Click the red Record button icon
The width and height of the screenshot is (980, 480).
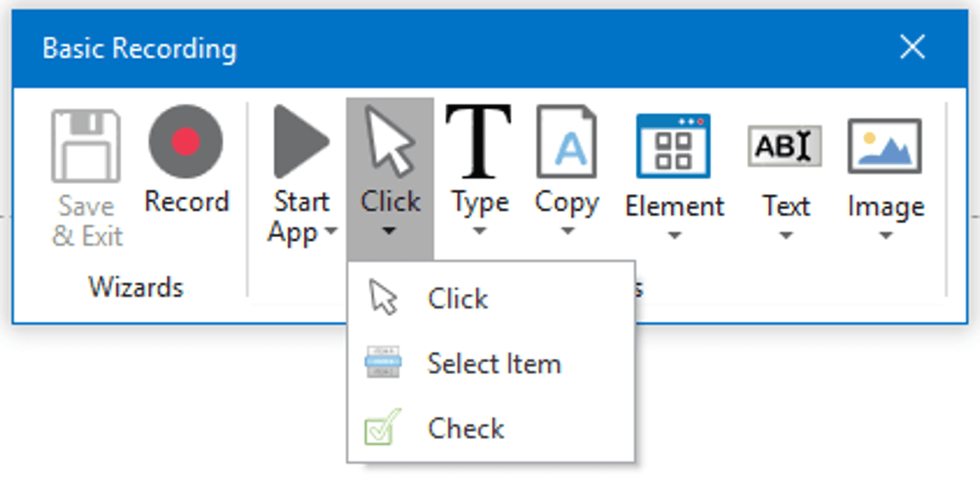[186, 141]
